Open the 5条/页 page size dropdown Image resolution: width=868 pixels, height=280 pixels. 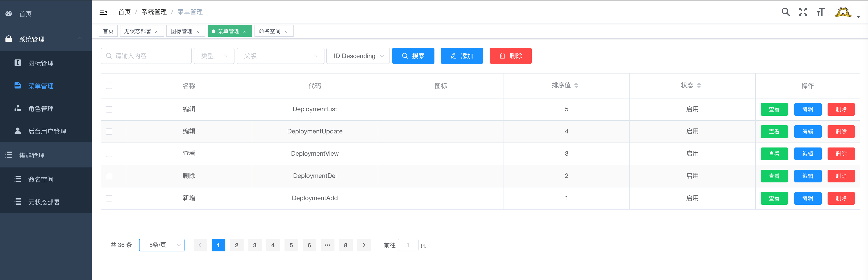[162, 245]
